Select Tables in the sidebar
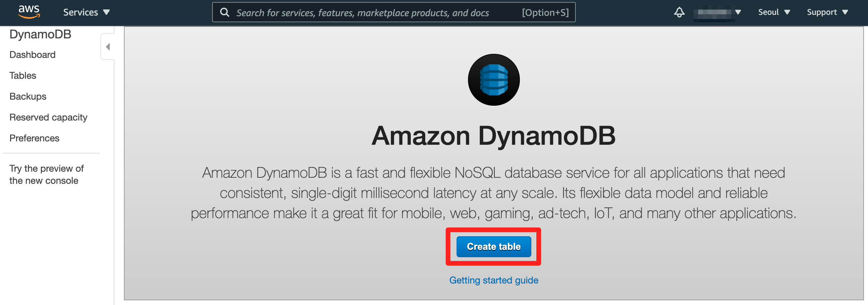868x305 pixels. pos(23,75)
